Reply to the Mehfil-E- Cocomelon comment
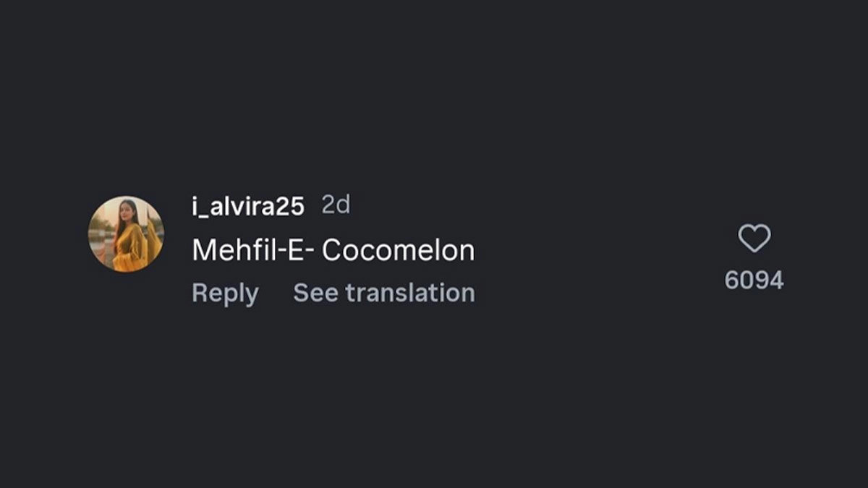 (225, 294)
